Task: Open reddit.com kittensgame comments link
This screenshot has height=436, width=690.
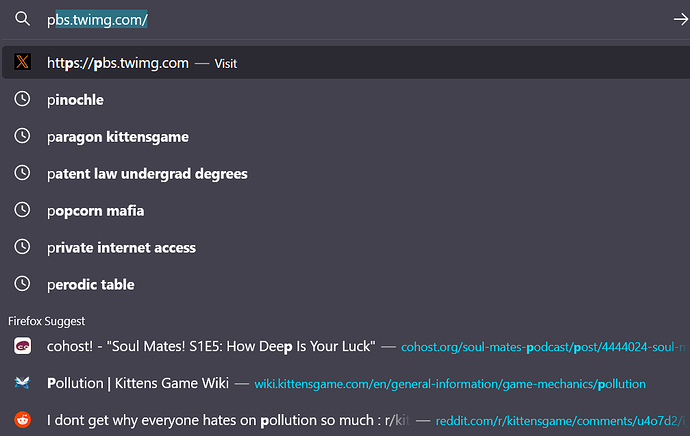Action: tap(561, 421)
